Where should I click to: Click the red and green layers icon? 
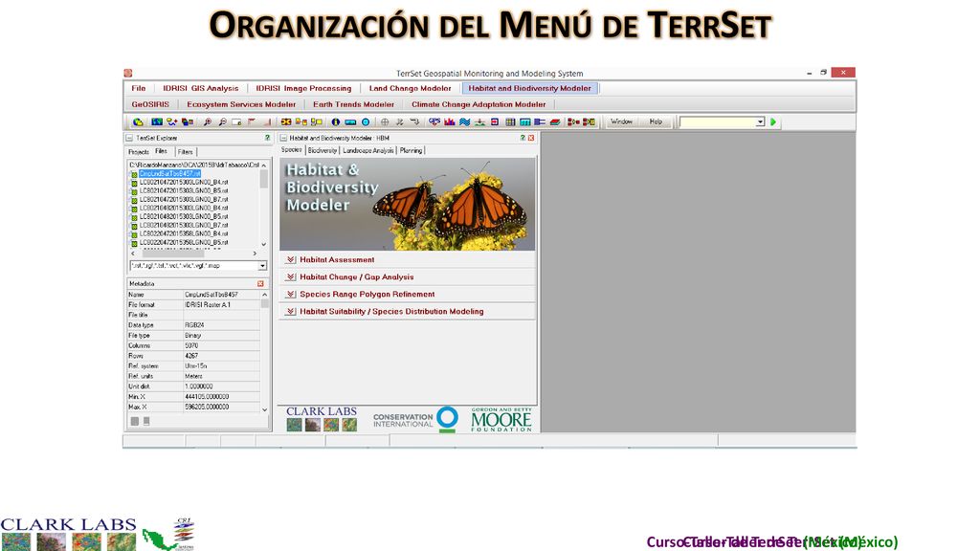(554, 121)
